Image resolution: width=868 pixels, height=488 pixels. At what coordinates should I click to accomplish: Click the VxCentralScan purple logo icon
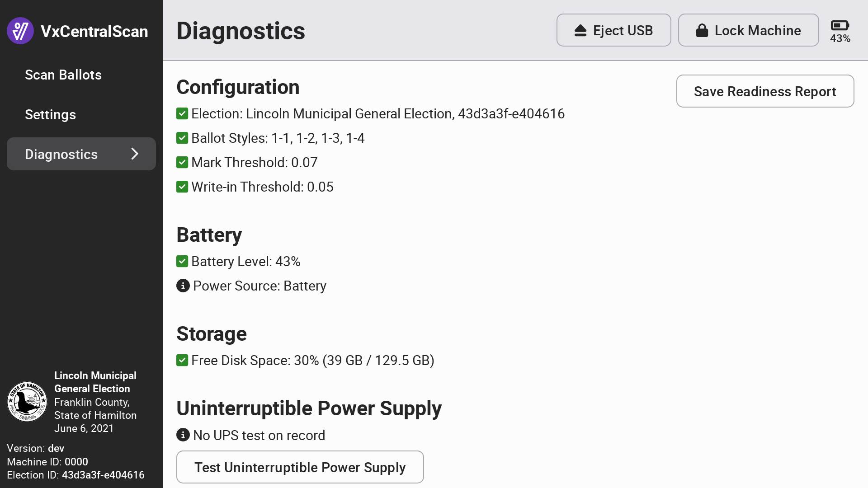[20, 31]
